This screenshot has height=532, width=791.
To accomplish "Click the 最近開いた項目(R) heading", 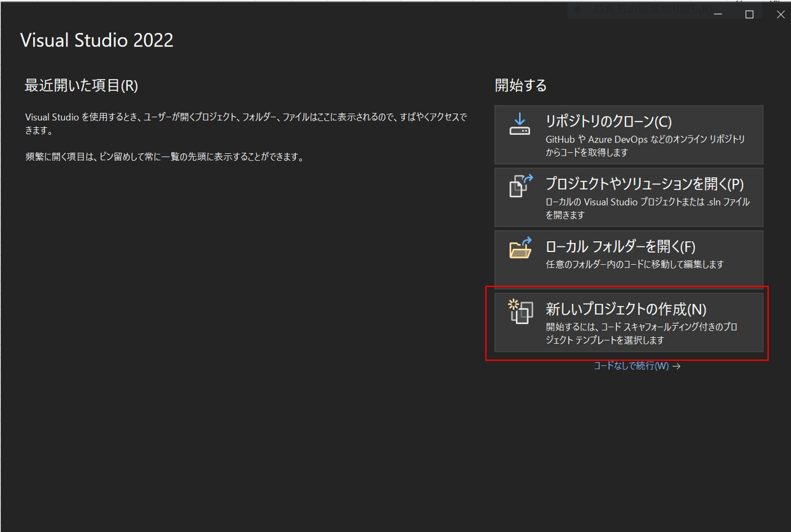I will (x=82, y=85).
